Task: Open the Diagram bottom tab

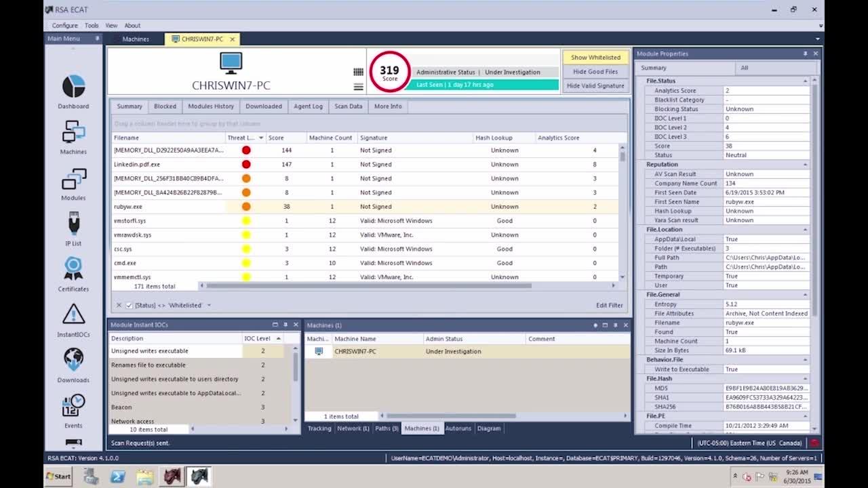Action: [x=489, y=428]
